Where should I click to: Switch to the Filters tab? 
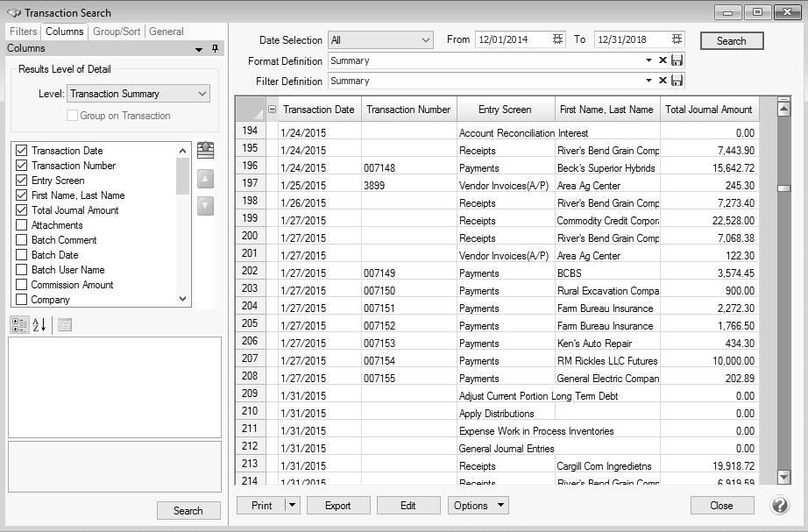[23, 32]
